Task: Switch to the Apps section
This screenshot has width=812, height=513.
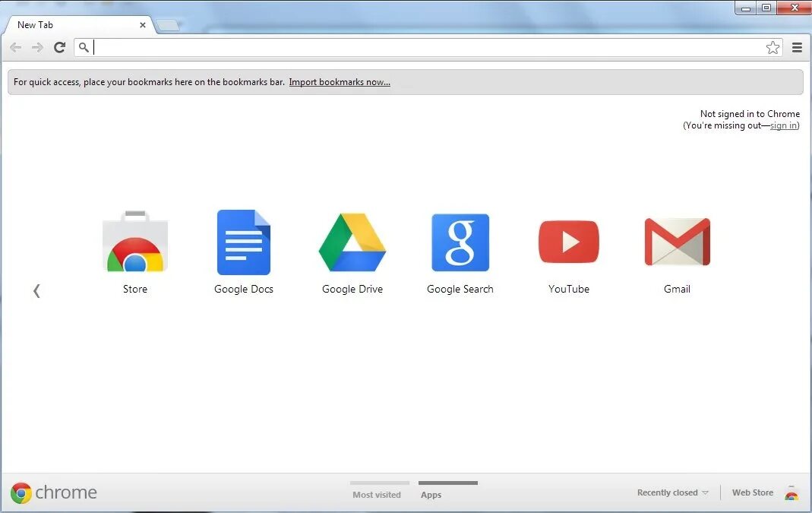Action: (431, 494)
